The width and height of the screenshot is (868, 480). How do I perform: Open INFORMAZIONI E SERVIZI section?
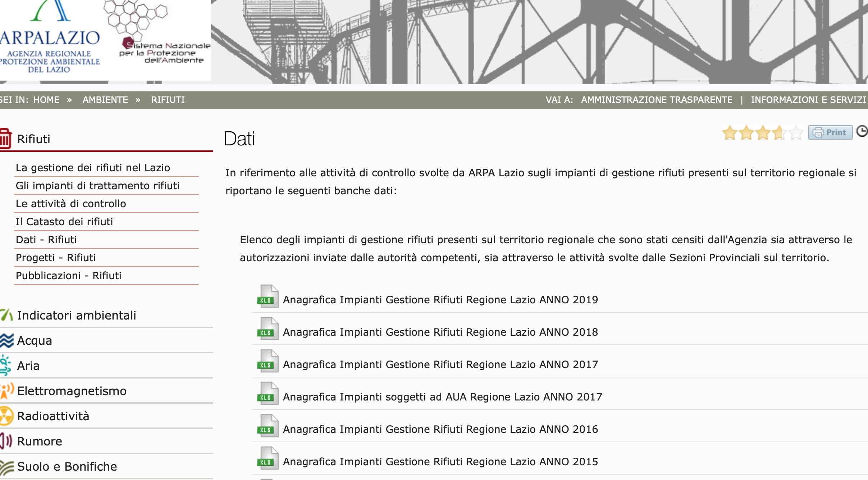coord(809,100)
